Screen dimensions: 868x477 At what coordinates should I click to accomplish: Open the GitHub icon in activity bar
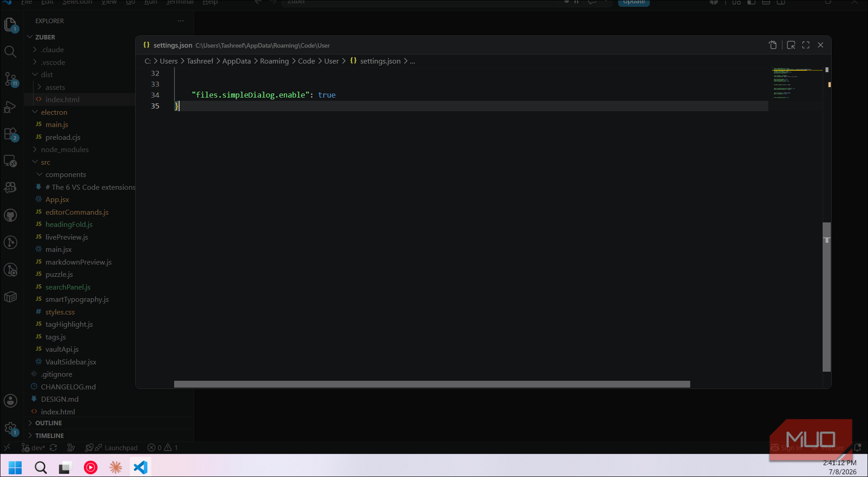pyautogui.click(x=10, y=215)
